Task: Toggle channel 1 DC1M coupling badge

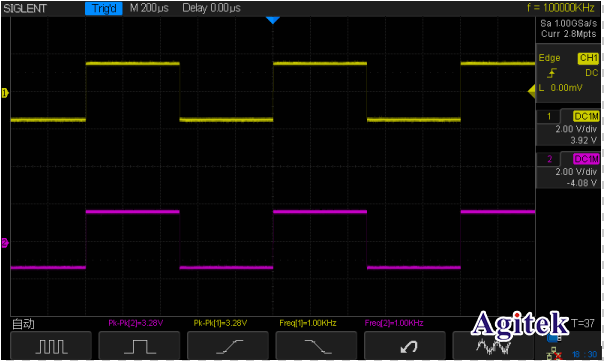Action: (x=586, y=116)
